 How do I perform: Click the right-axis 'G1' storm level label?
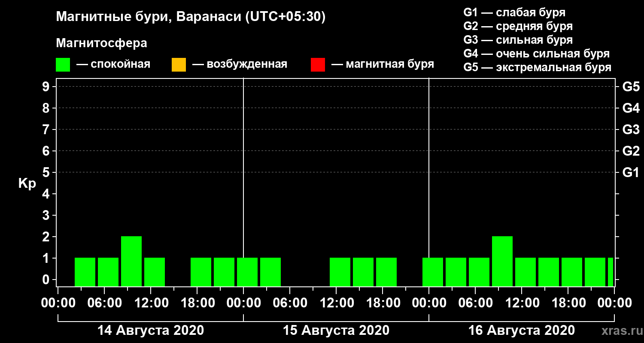[631, 172]
